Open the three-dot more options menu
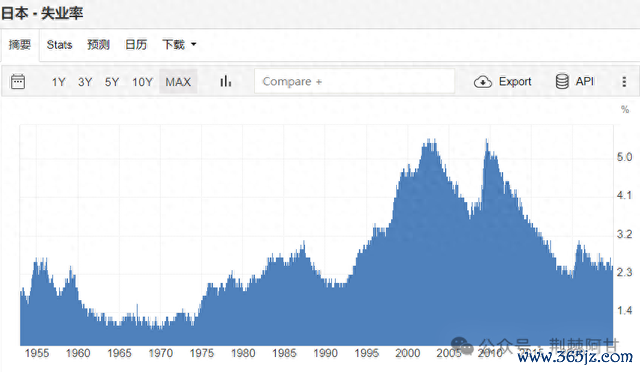Screen dimensions: 640x372 624,82
